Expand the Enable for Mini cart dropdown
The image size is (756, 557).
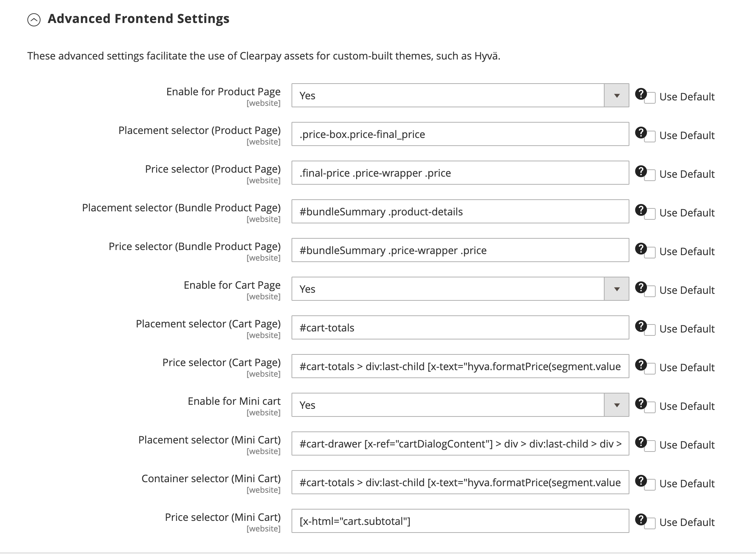pyautogui.click(x=616, y=405)
